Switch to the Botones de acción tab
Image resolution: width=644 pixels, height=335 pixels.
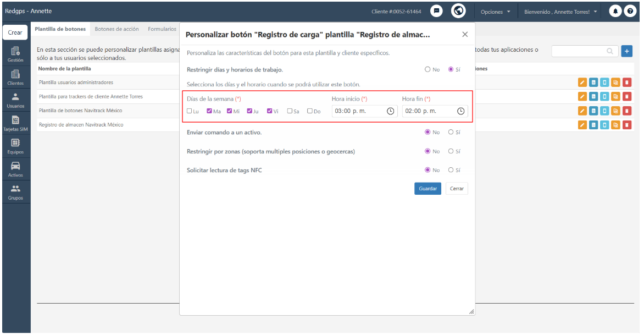[x=116, y=29]
